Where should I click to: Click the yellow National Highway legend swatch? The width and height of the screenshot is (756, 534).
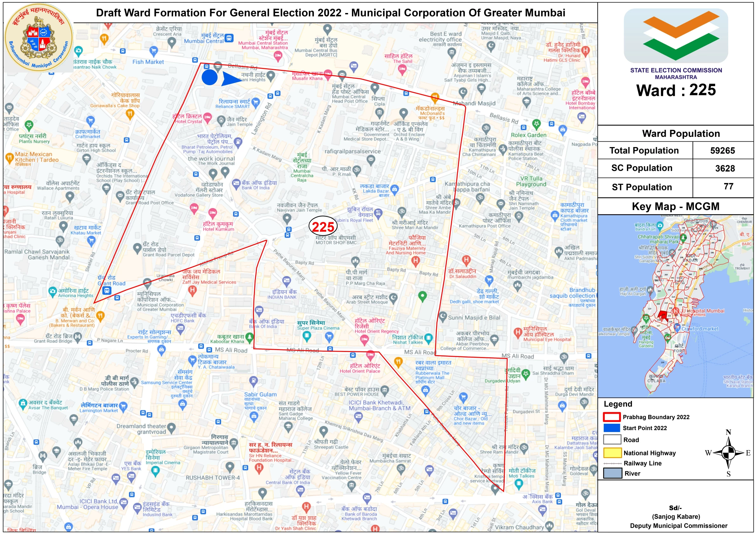(612, 453)
